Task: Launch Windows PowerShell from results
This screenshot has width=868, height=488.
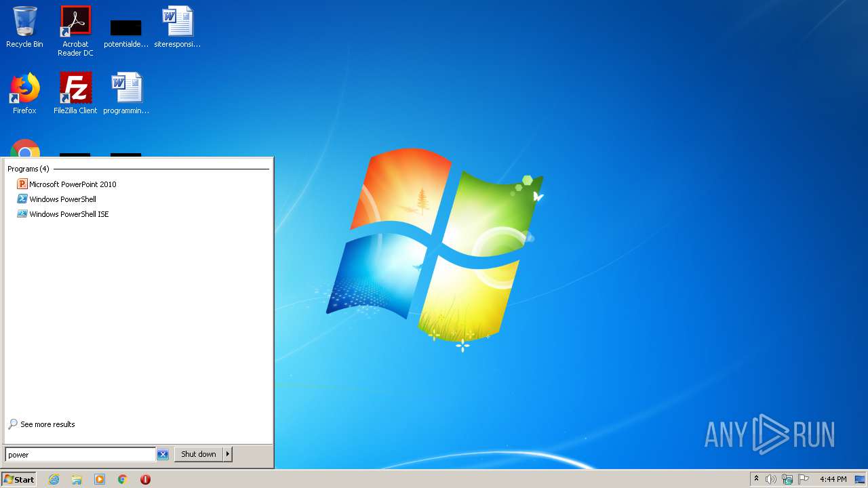Action: tap(57, 199)
